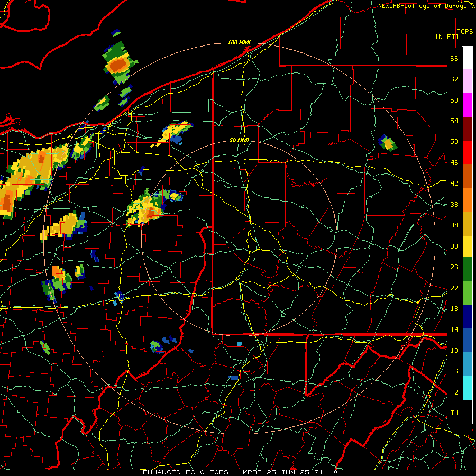Click the yellow 34 kft legend swatch
Viewport: 476px width, 476px height.
click(x=467, y=246)
